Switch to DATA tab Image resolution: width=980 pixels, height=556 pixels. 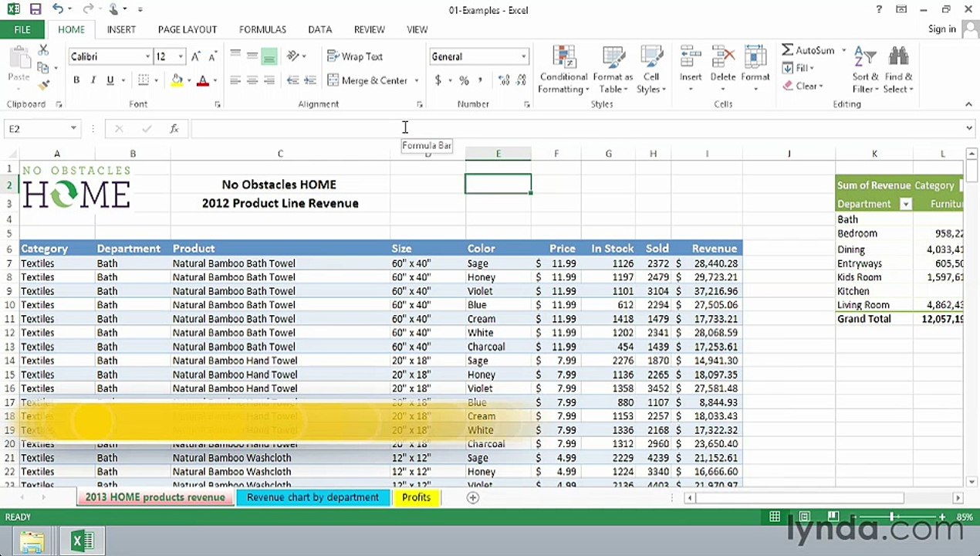[319, 29]
